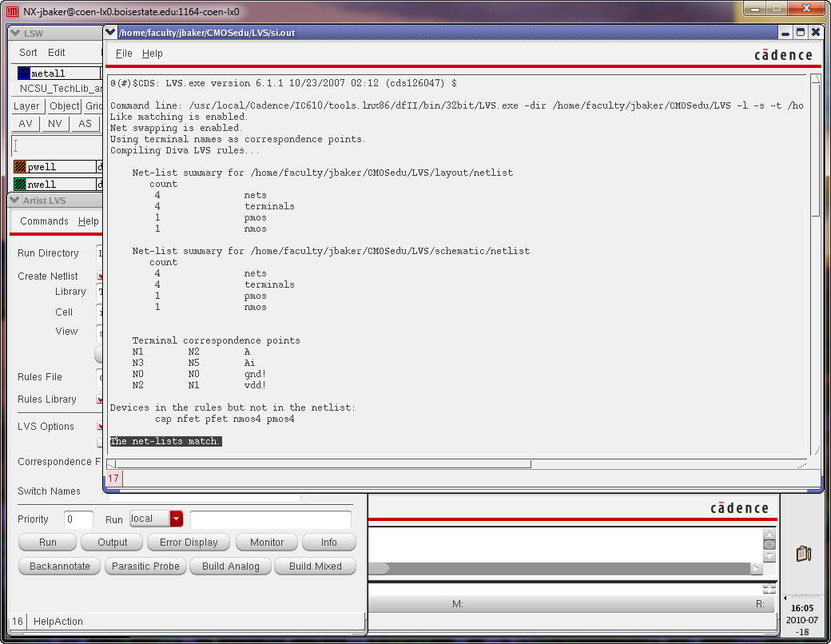Click the Build Mixed button

pyautogui.click(x=316, y=566)
